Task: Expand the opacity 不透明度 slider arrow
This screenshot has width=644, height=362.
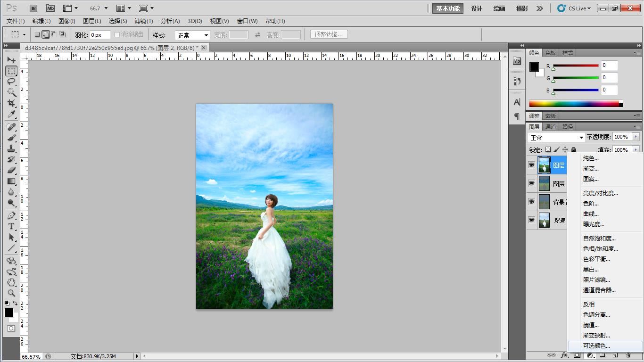Action: pos(636,137)
